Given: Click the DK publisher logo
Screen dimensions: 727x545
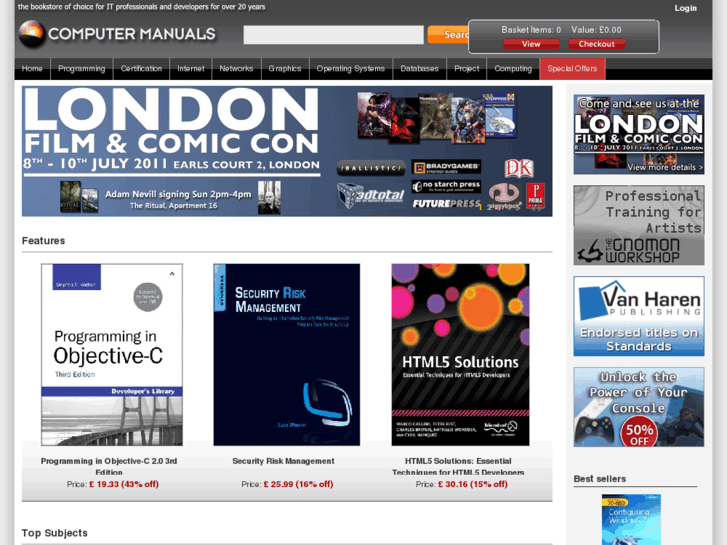Looking at the screenshot, I should click(519, 168).
